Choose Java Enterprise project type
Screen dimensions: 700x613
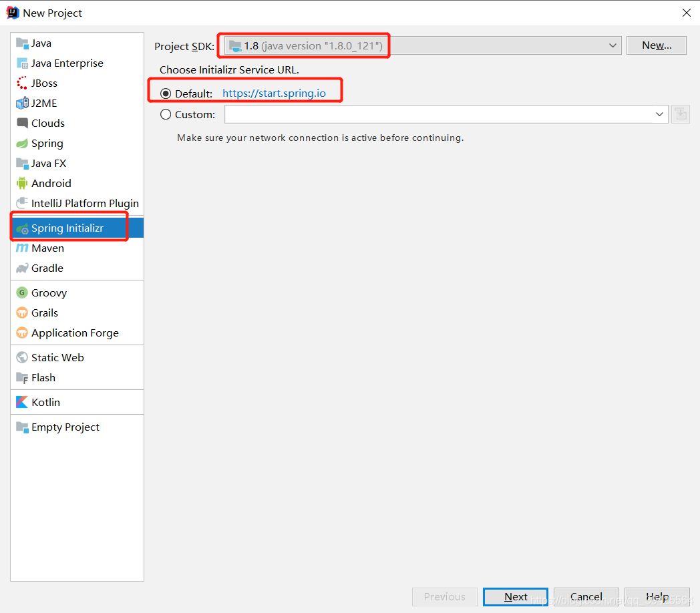coord(77,63)
